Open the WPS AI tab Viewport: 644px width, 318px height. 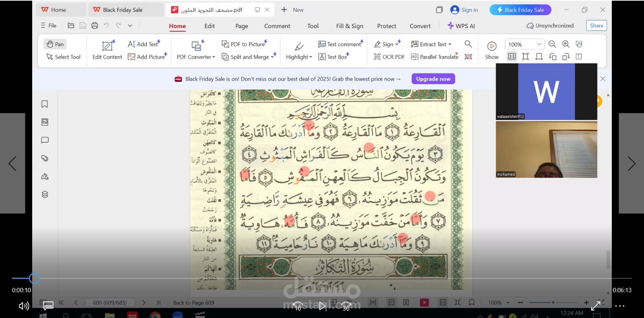pos(461,26)
